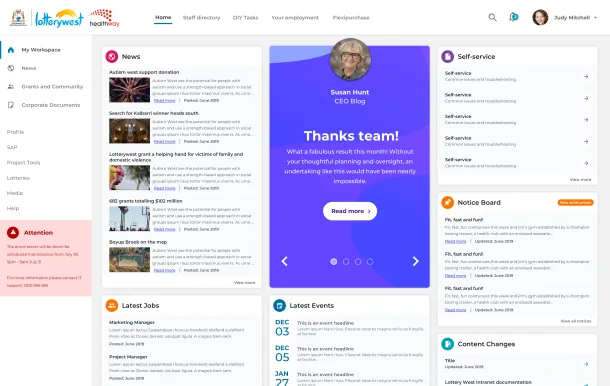Open the DIY Tasks tab
Image resolution: width=610 pixels, height=386 pixels.
(245, 18)
